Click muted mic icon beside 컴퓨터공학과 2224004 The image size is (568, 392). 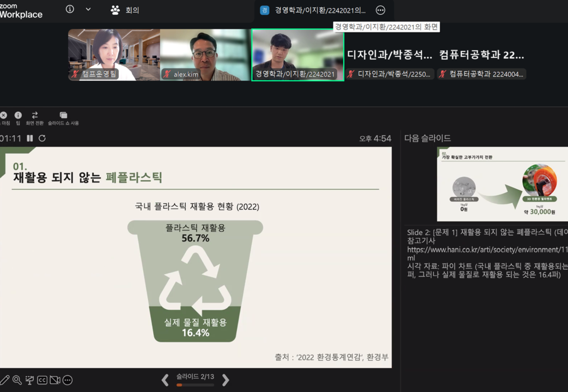point(442,74)
